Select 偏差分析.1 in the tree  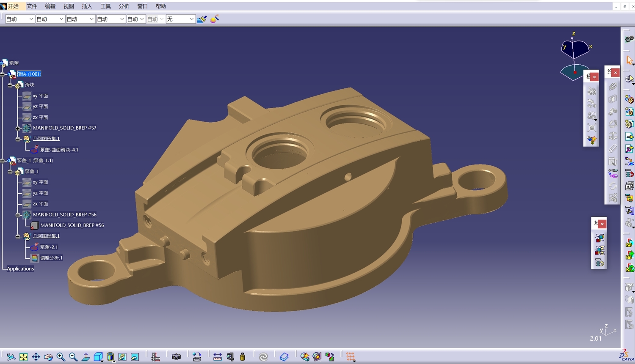pyautogui.click(x=51, y=258)
